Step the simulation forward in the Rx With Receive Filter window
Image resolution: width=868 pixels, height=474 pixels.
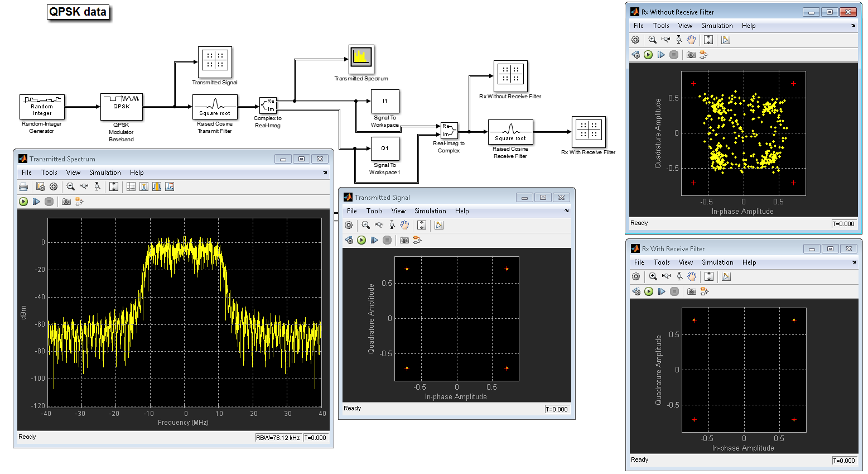(662, 291)
